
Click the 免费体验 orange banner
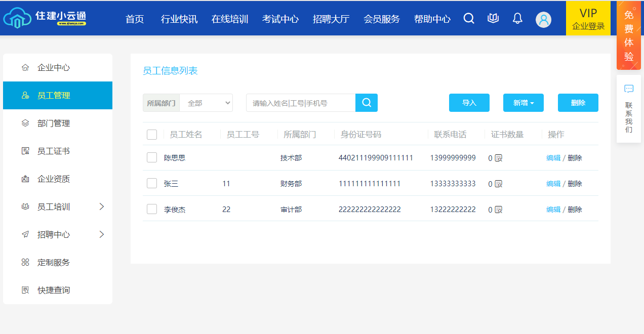click(x=629, y=35)
